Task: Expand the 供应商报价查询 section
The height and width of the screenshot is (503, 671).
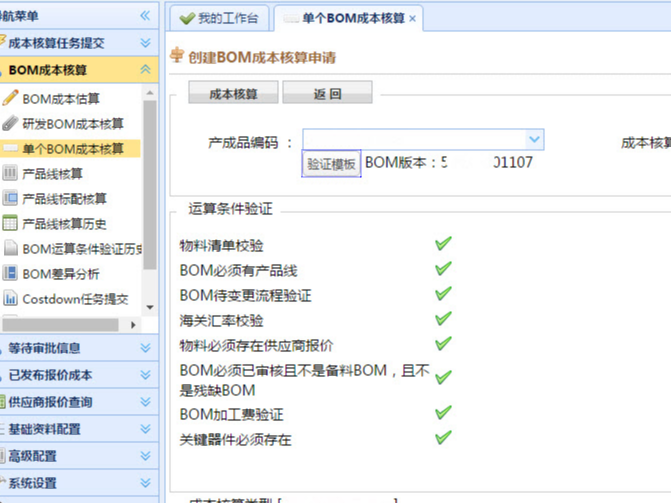Action: click(x=145, y=402)
